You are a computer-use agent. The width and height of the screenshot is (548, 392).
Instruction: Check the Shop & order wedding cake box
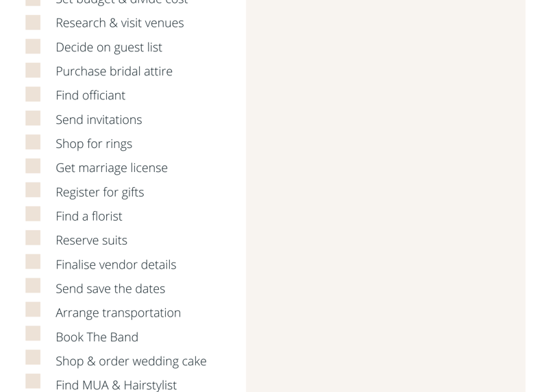pyautogui.click(x=33, y=358)
